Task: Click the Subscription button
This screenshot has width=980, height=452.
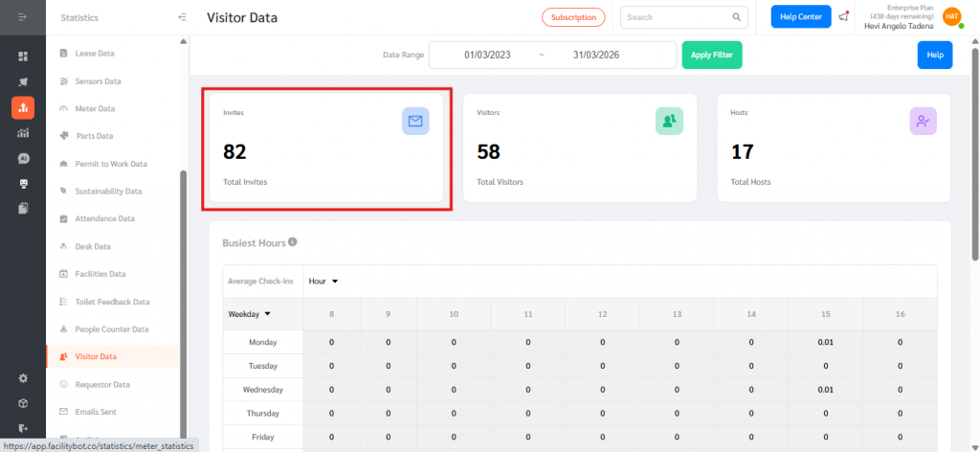Action: pyautogui.click(x=573, y=17)
